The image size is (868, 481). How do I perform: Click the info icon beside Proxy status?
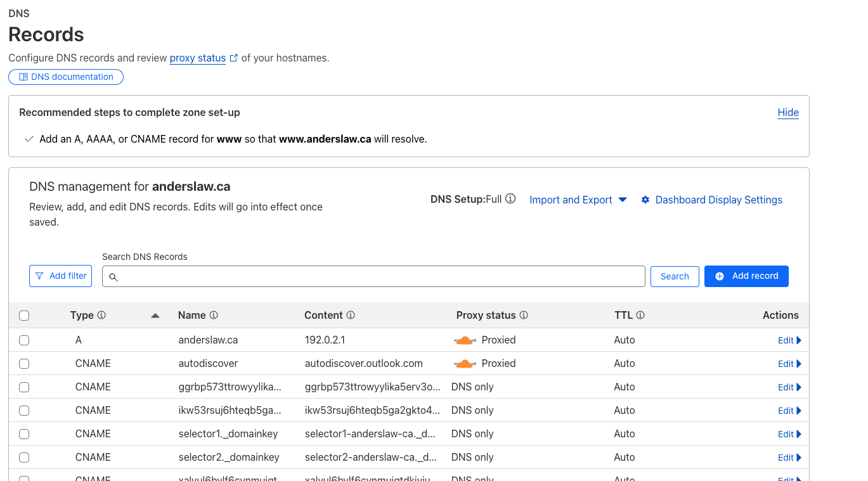524,316
